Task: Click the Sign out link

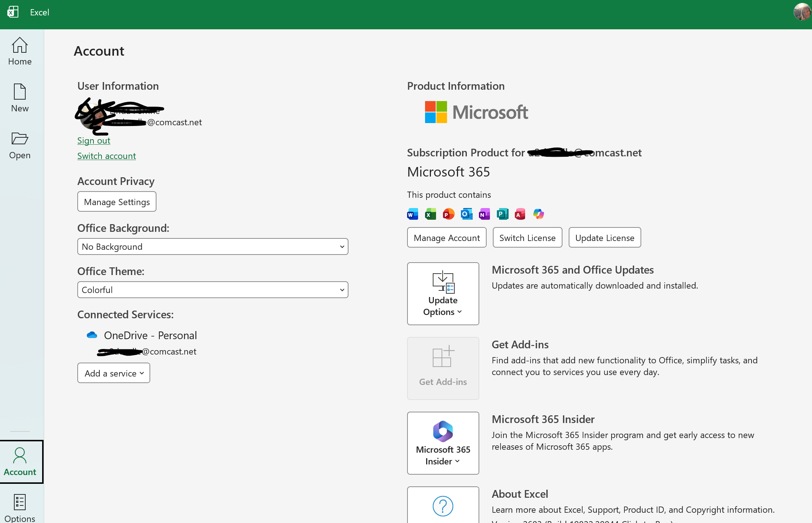Action: (94, 141)
